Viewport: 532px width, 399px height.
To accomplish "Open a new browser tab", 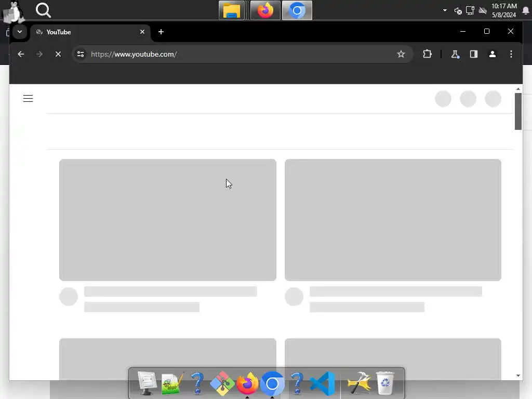I will point(161,32).
